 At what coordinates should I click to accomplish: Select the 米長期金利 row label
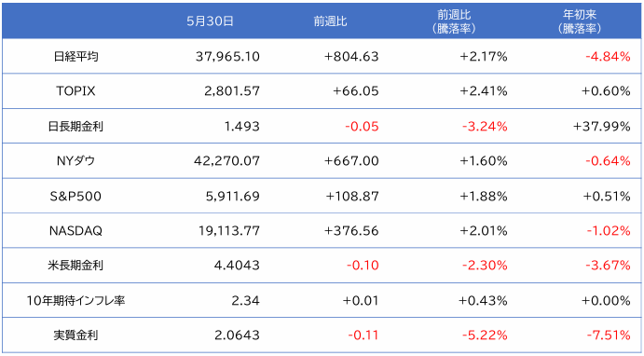[76, 266]
